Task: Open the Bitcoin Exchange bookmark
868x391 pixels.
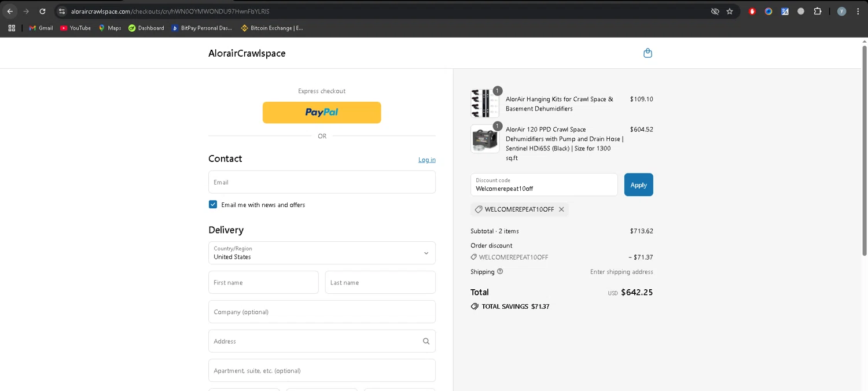Action: [x=272, y=28]
